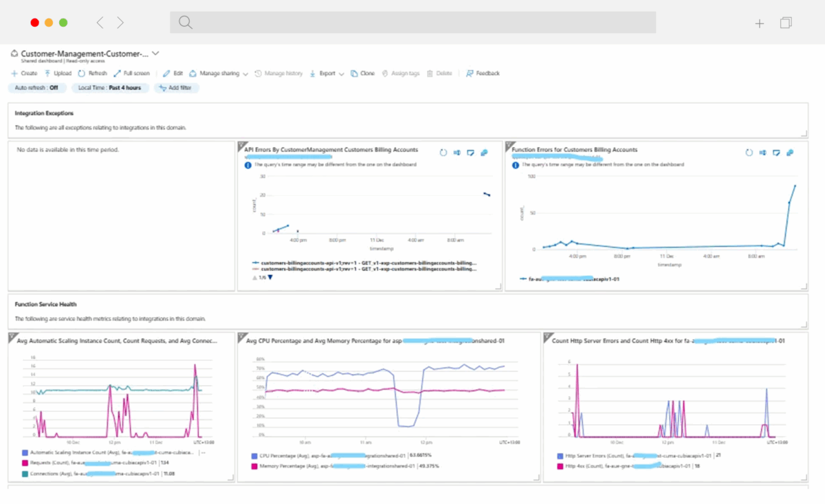Go to next legend page in API Errors

270,278
